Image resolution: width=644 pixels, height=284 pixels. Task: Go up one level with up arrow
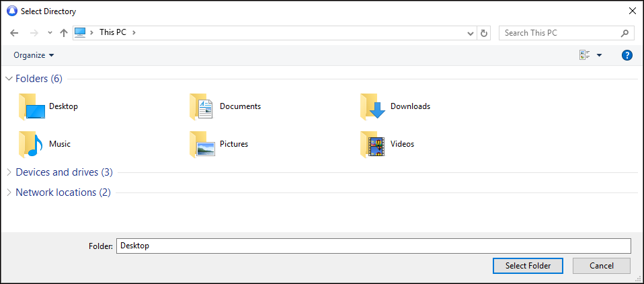(x=64, y=33)
